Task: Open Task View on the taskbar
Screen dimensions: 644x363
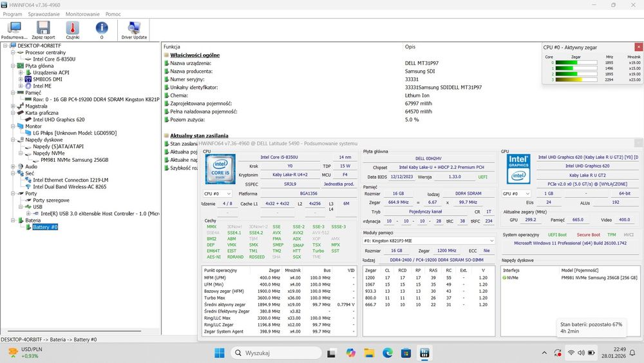Action: 332,353
